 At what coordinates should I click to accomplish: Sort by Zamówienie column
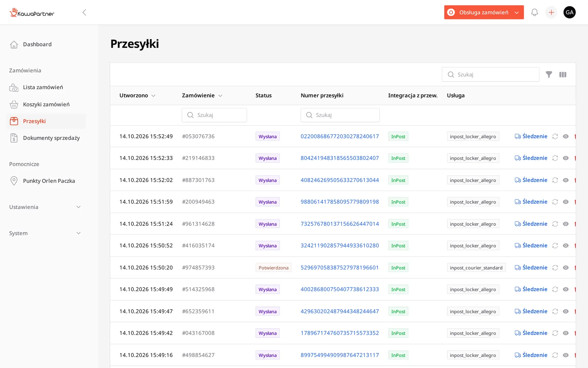coord(202,96)
